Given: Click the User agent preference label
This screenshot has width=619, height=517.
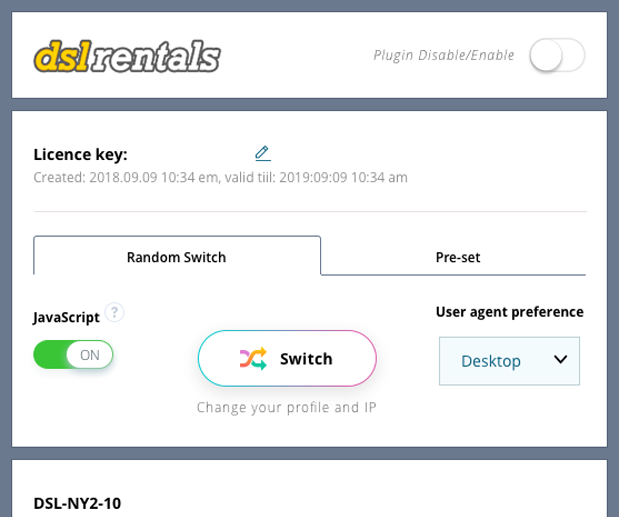Looking at the screenshot, I should pos(510,312).
